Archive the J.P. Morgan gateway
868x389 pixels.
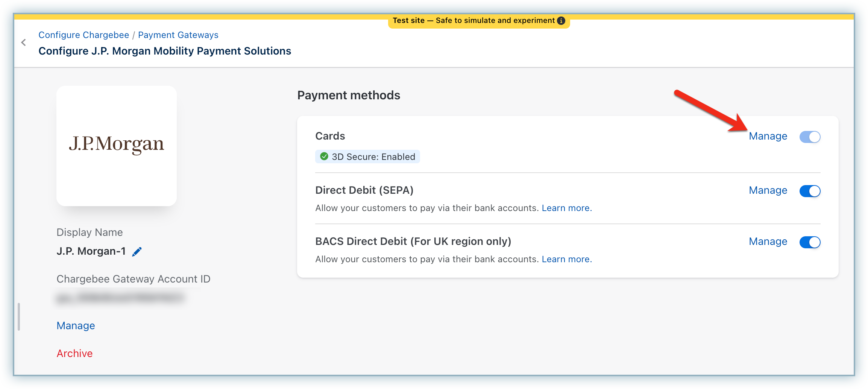click(74, 354)
